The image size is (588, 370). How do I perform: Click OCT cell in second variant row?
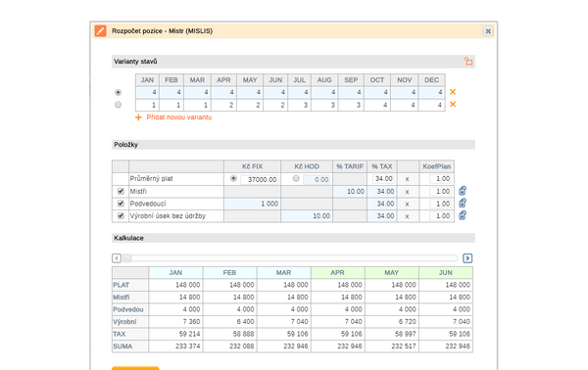377,105
